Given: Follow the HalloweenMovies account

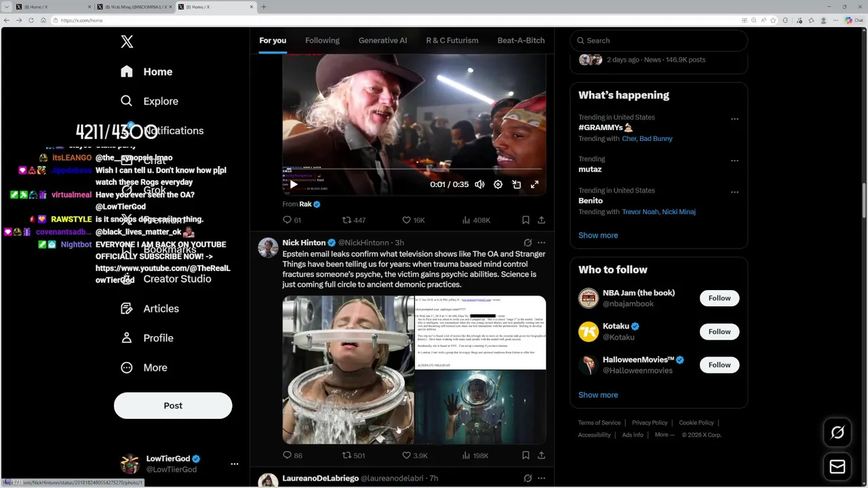Looking at the screenshot, I should click(x=719, y=365).
